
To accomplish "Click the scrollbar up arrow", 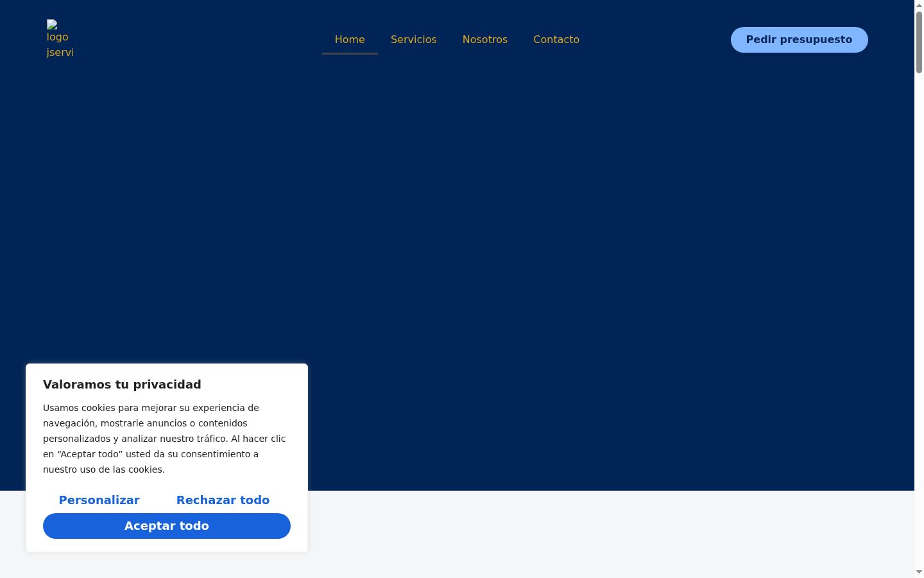I will [x=919, y=5].
